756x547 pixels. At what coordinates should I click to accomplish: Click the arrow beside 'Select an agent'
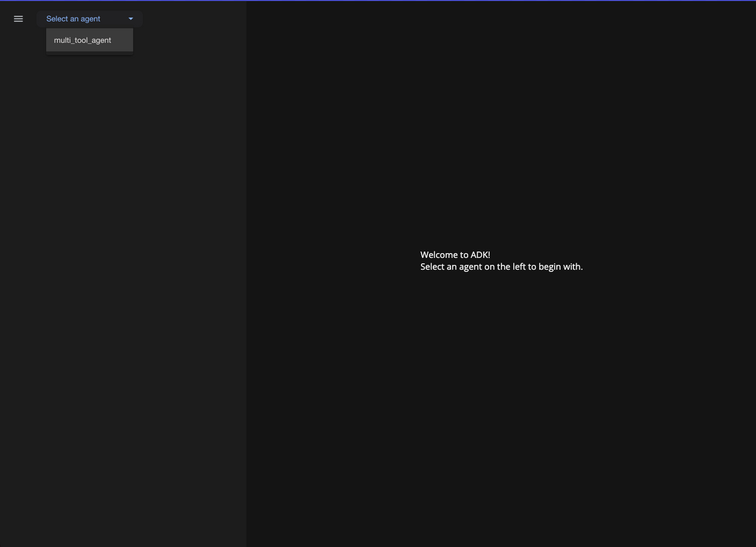coord(131,19)
